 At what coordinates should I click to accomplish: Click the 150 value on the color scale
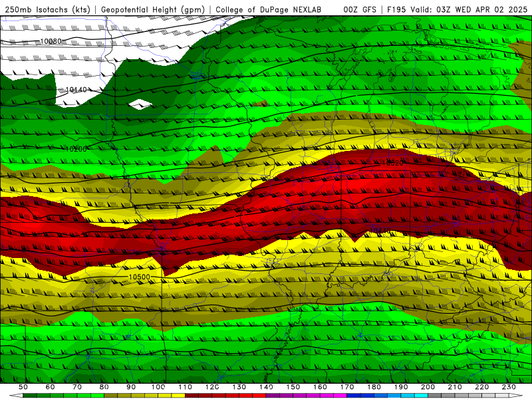click(293, 387)
